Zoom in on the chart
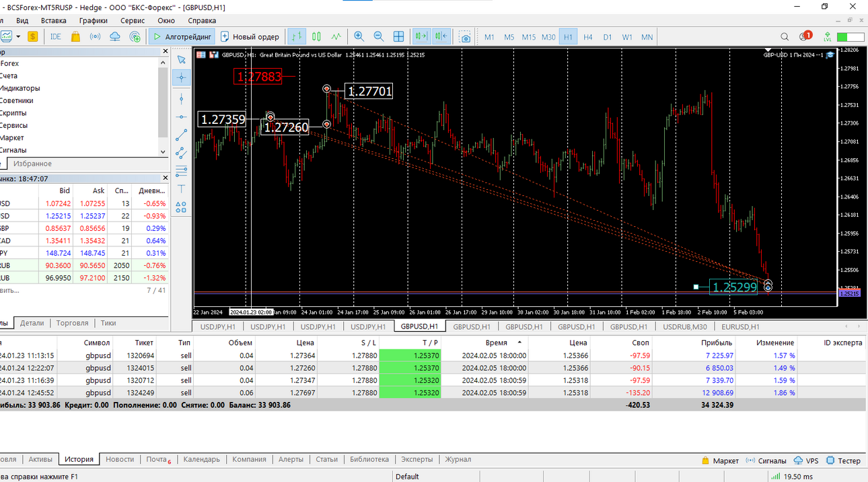Screen dimensions: 868x482 click(x=359, y=36)
